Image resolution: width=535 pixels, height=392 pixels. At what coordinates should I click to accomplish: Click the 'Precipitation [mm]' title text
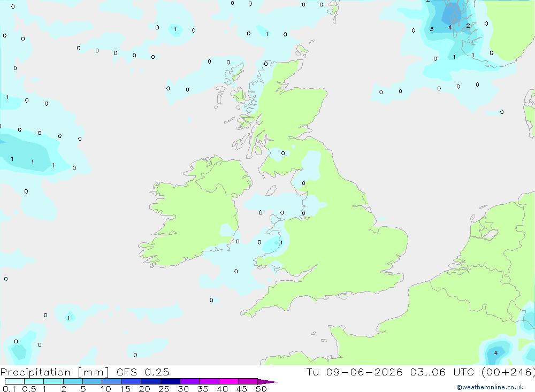pos(55,372)
